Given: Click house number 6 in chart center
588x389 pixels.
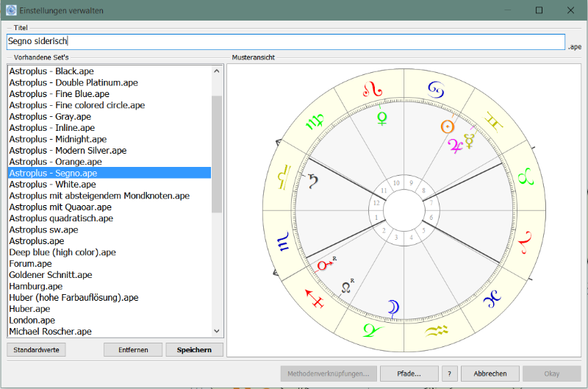Looking at the screenshot, I should coord(431,218).
